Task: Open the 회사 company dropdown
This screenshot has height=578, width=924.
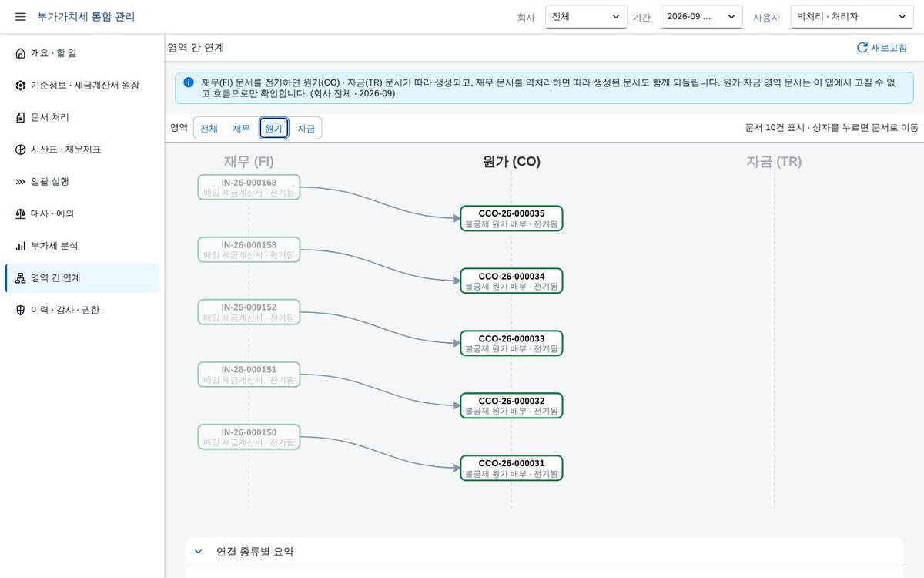Action: 586,17
